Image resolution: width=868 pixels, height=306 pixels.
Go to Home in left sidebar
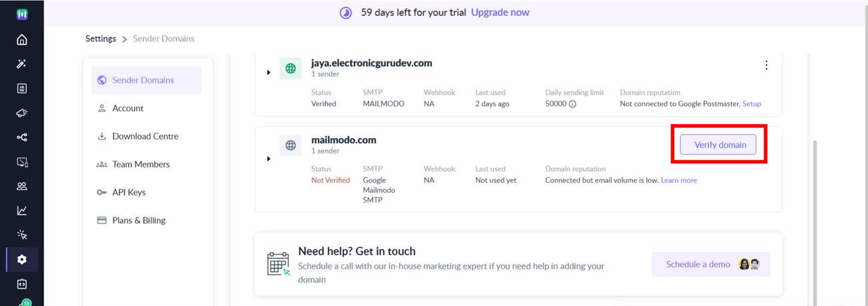tap(22, 39)
